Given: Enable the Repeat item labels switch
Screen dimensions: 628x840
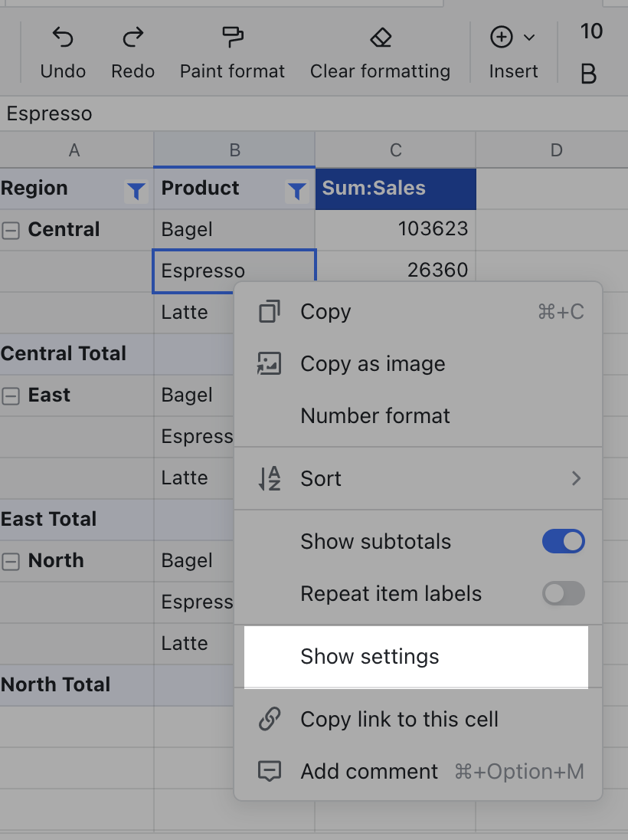Looking at the screenshot, I should (563, 594).
